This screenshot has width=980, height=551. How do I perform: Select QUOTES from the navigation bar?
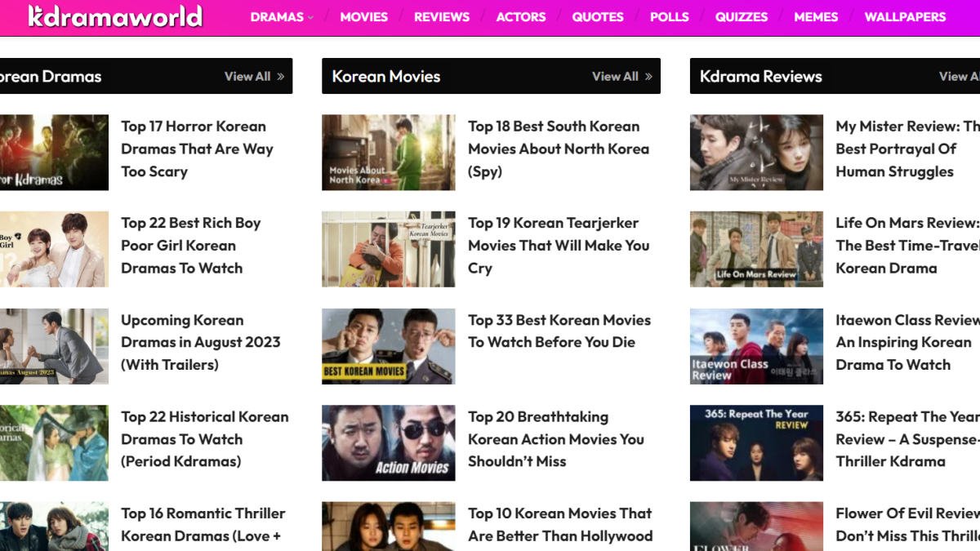point(598,16)
